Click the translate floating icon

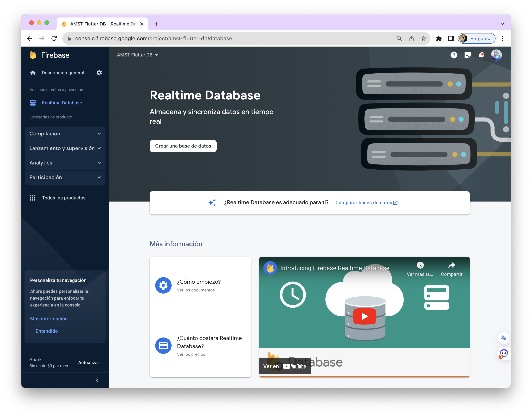(x=503, y=338)
